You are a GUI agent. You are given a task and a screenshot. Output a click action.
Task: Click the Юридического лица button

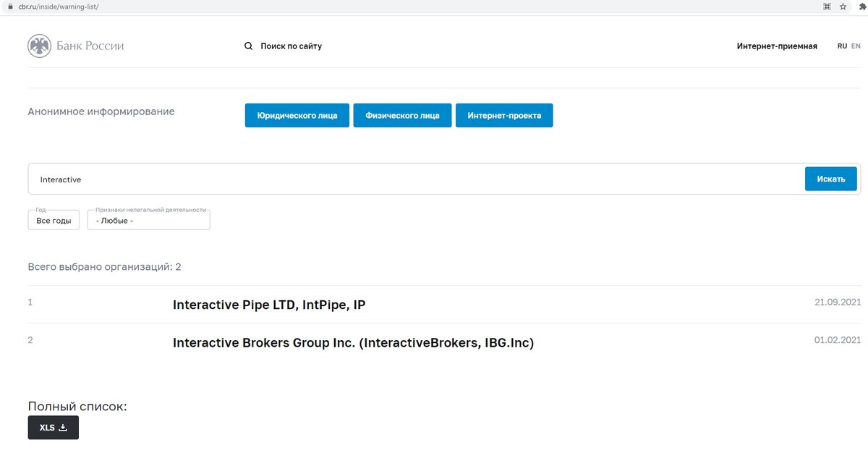[297, 116]
